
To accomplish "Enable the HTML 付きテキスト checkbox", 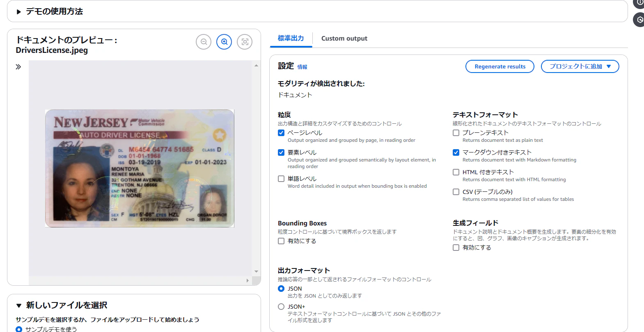I will (456, 172).
